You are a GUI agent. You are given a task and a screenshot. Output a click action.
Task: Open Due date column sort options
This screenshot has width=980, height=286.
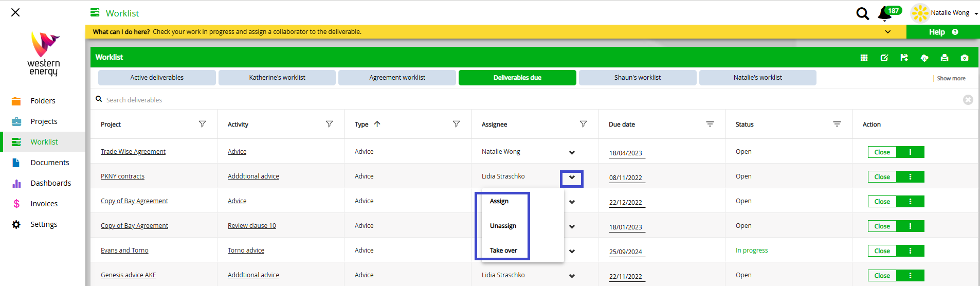(x=710, y=124)
